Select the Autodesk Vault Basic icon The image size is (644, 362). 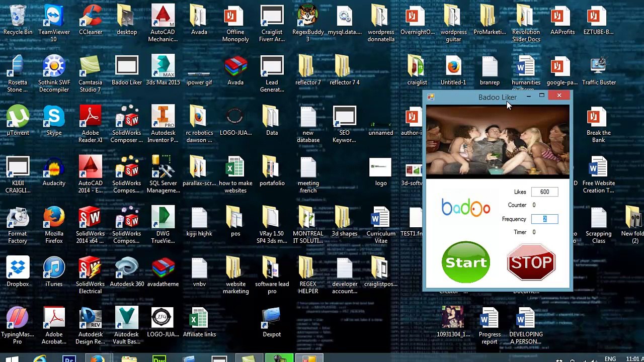point(127,325)
